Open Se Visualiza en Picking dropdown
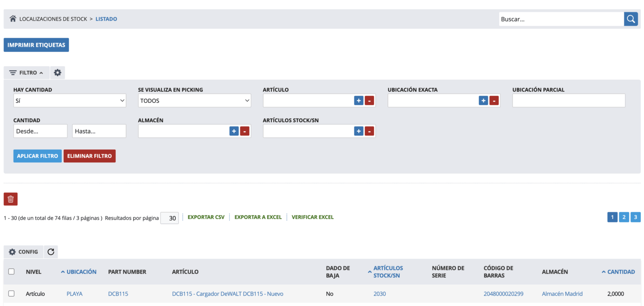644x306 pixels. [195, 101]
